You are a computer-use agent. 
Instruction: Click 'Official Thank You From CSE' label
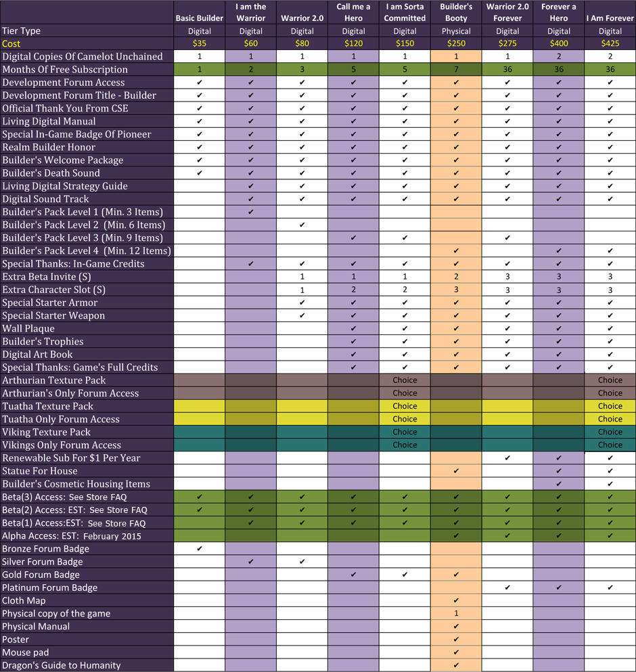coord(65,108)
